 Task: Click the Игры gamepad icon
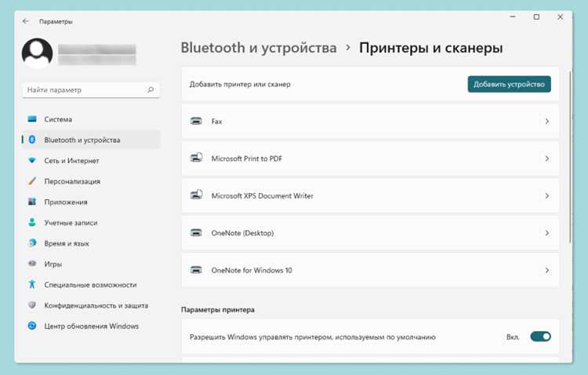32,264
